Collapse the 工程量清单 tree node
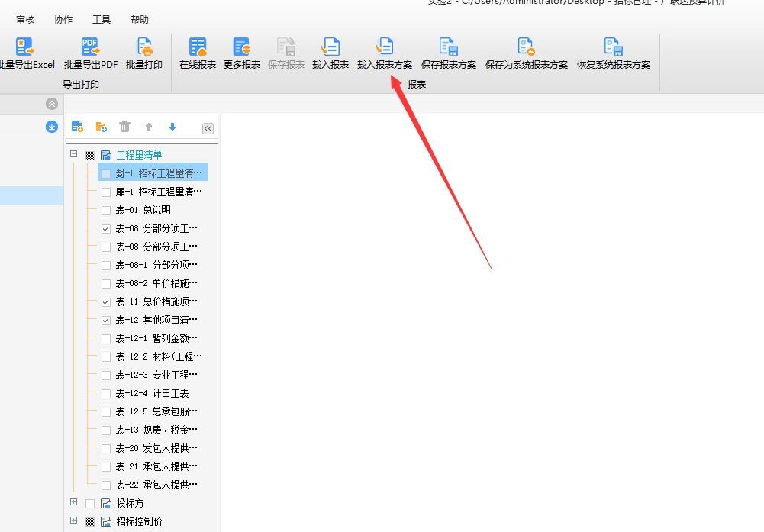The width and height of the screenshot is (764, 532). [x=73, y=153]
